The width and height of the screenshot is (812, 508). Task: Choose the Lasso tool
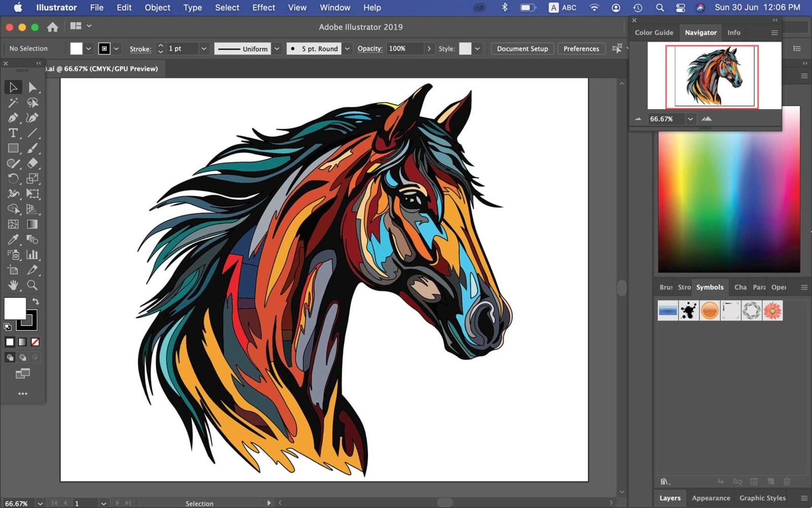pyautogui.click(x=32, y=103)
